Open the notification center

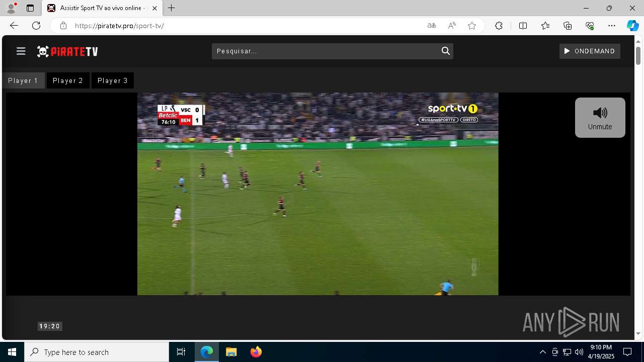[x=627, y=352]
